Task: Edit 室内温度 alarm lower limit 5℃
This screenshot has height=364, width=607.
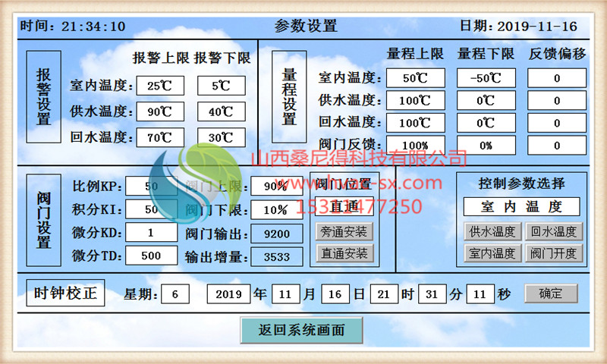Action: 221,86
